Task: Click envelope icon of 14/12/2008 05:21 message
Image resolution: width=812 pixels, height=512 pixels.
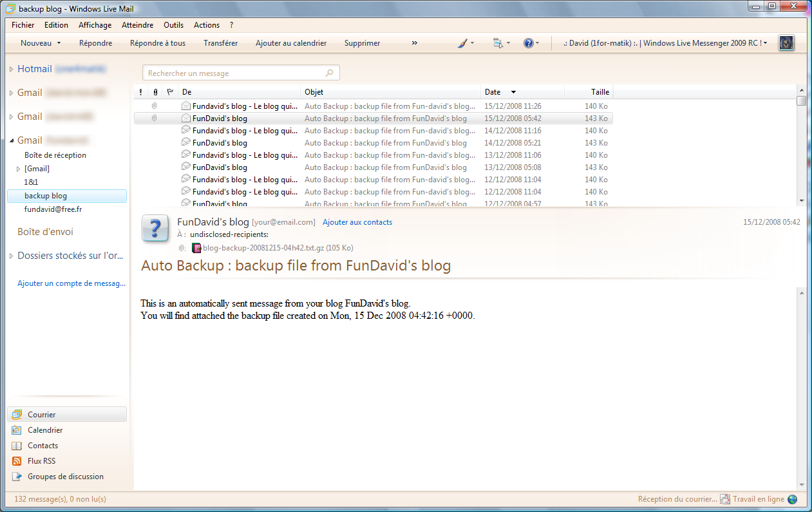Action: pos(186,142)
